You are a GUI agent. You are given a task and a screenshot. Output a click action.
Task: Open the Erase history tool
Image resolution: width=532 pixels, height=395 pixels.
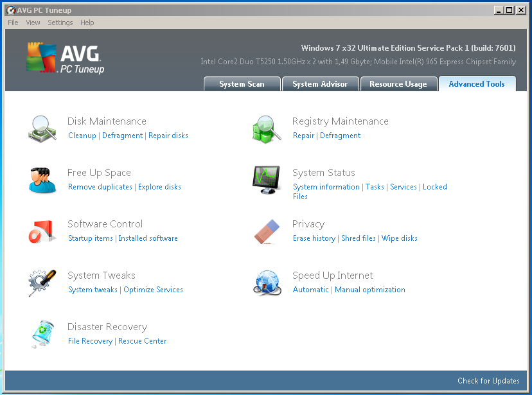pyautogui.click(x=314, y=238)
